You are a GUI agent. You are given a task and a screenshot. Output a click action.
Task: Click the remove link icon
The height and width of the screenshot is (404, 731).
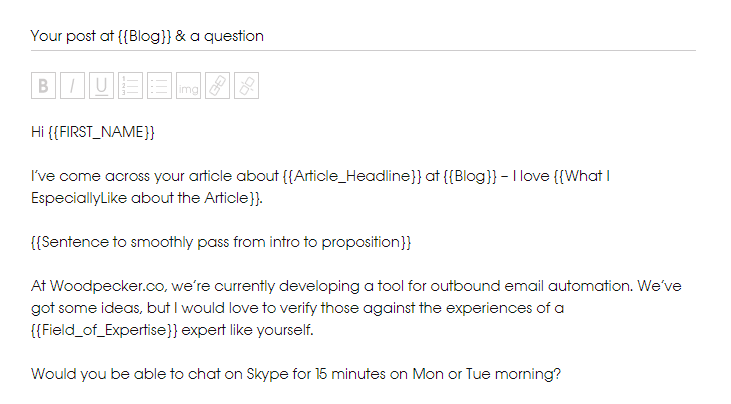246,87
